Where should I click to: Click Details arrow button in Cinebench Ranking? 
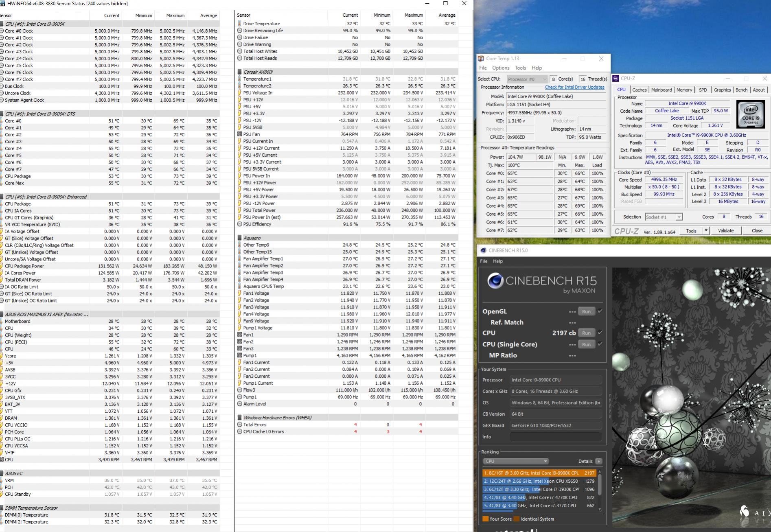[x=598, y=462]
